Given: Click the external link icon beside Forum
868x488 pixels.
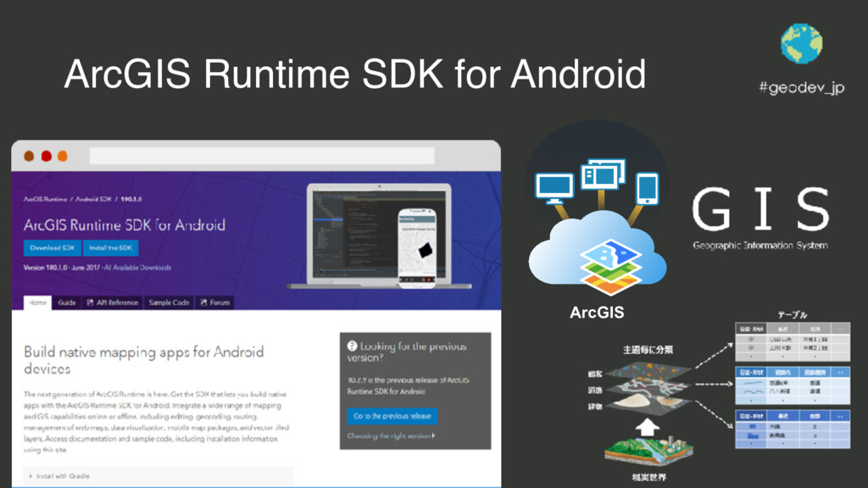Looking at the screenshot, I should pyautogui.click(x=203, y=302).
